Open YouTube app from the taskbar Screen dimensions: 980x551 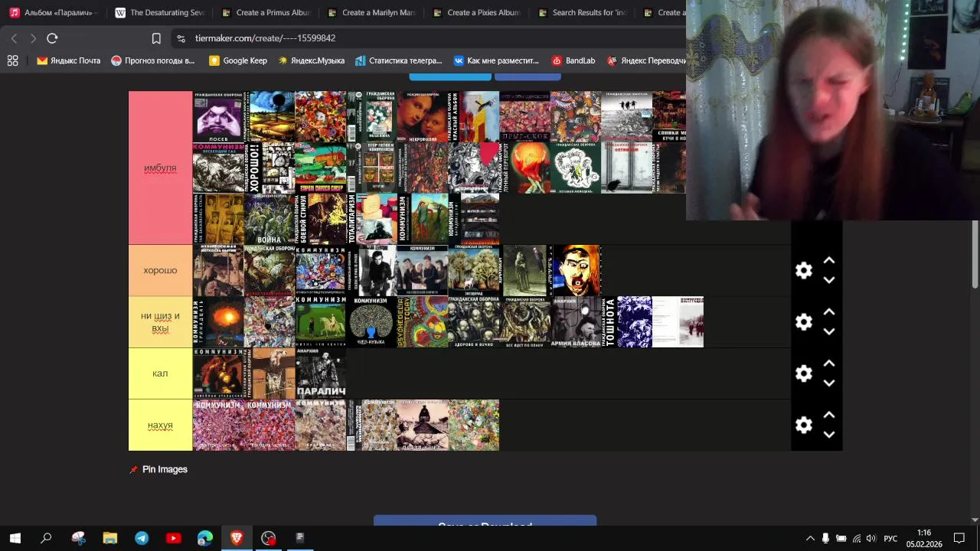173,539
